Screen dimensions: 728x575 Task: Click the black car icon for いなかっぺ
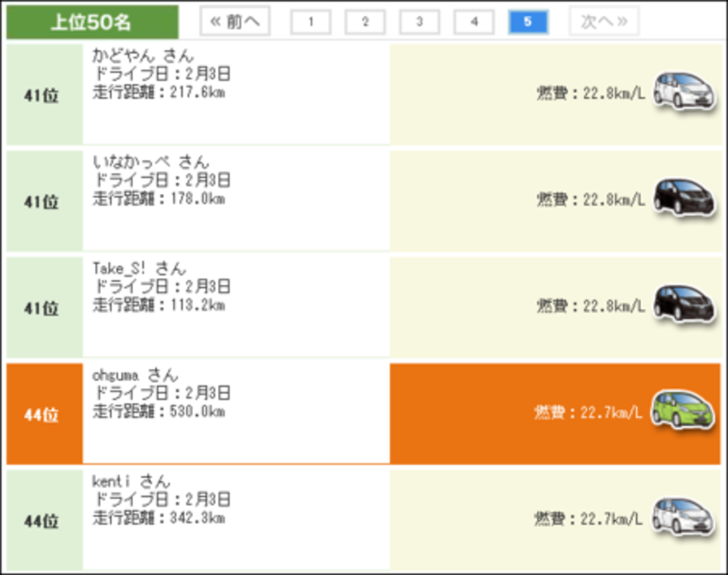(684, 198)
